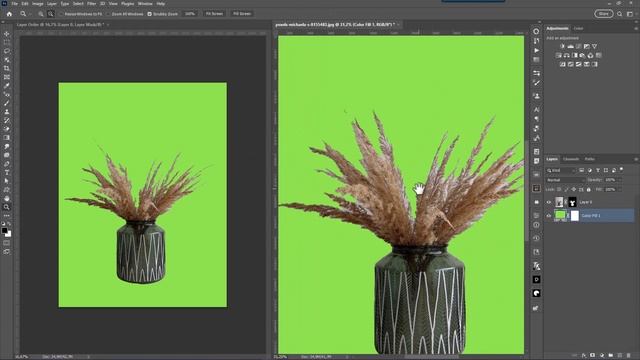Select the Rectangular Marquee tool
Viewport: 640px width, 360px height.
click(x=7, y=42)
